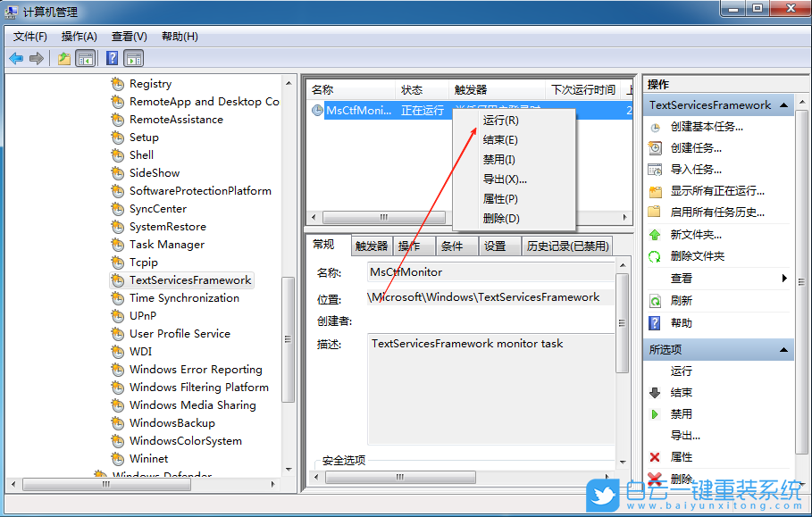The image size is (812, 517).
Task: Expand the 查看 submenu arrow
Action: point(784,276)
